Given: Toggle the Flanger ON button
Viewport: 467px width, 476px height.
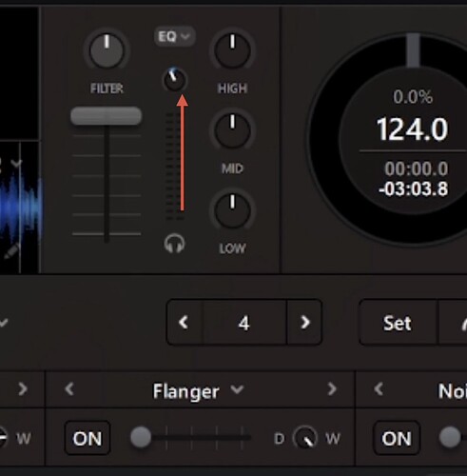Looking at the screenshot, I should click(x=88, y=438).
